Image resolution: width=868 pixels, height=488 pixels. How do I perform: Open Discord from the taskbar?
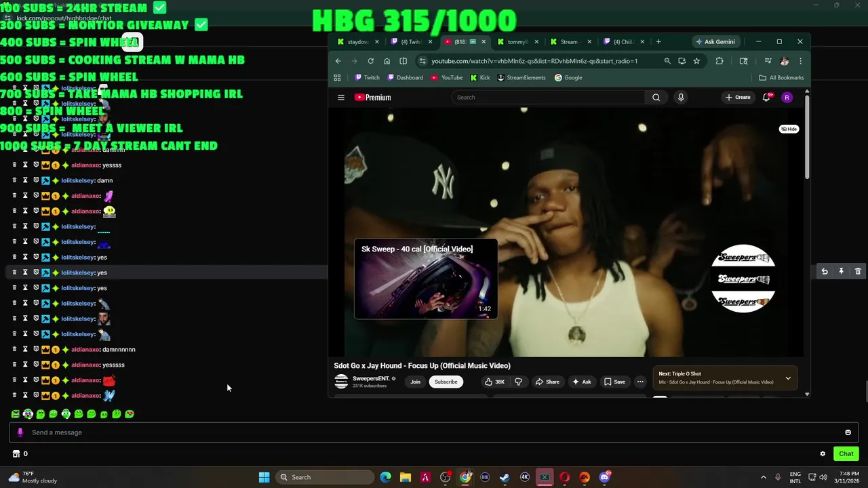pos(604,477)
